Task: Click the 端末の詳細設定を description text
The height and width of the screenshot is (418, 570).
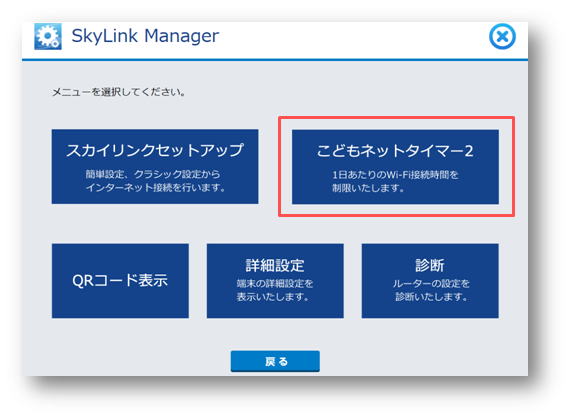Action: click(275, 283)
